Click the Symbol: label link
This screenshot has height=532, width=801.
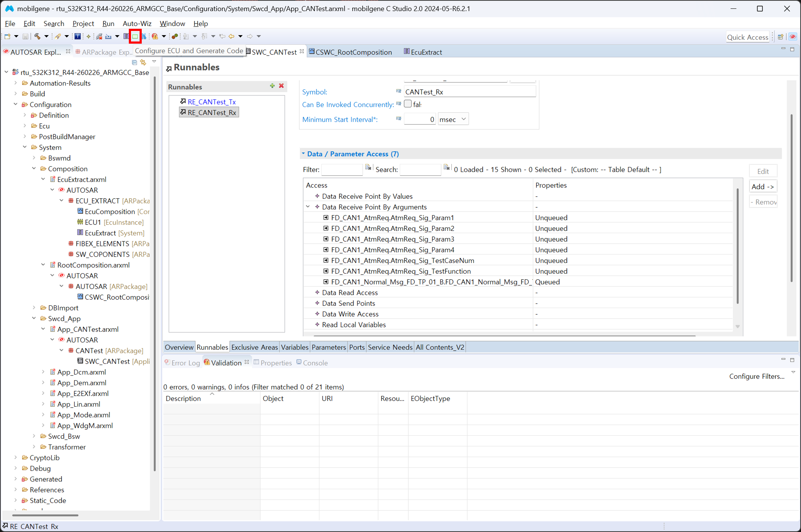[x=315, y=92]
